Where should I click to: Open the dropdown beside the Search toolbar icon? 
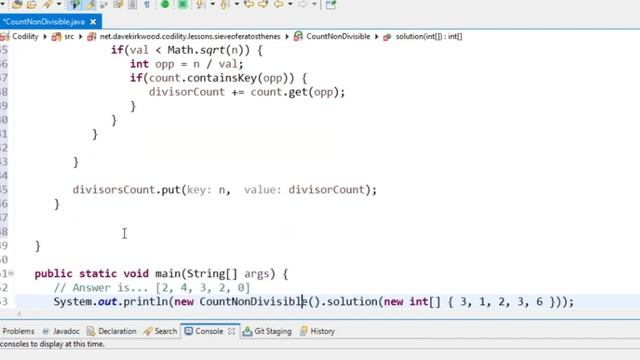[x=59, y=4]
